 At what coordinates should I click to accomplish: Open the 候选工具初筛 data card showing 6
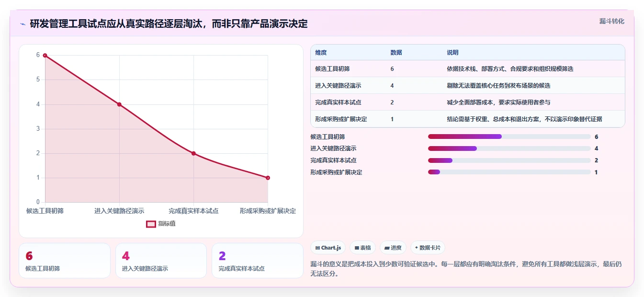[x=65, y=261]
